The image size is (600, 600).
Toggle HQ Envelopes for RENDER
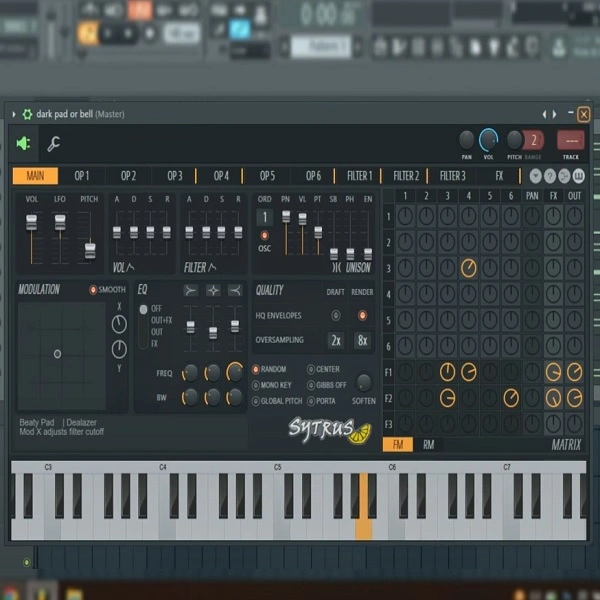(362, 316)
